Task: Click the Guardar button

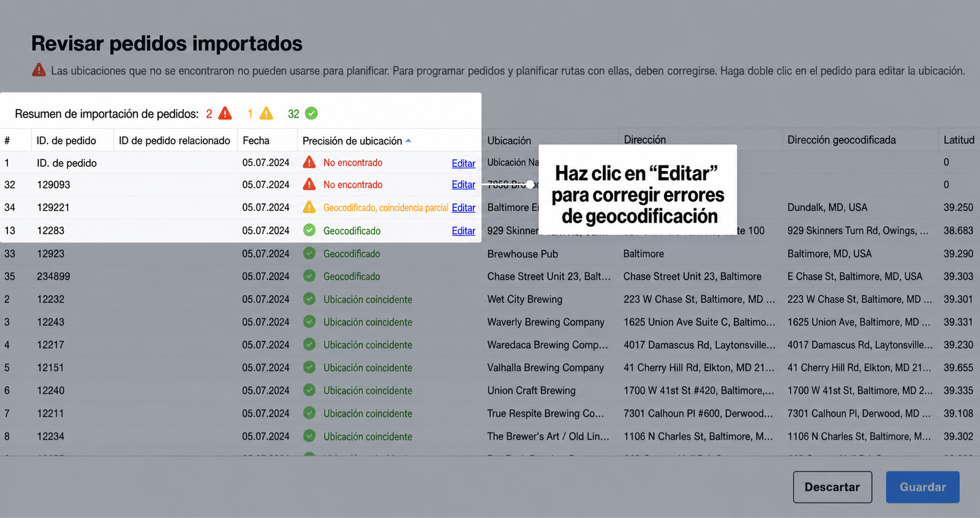Action: (x=922, y=487)
